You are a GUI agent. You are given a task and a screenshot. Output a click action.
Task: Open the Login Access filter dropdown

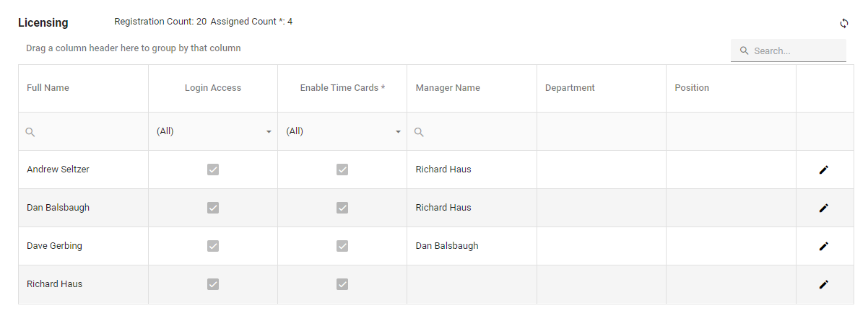[269, 132]
